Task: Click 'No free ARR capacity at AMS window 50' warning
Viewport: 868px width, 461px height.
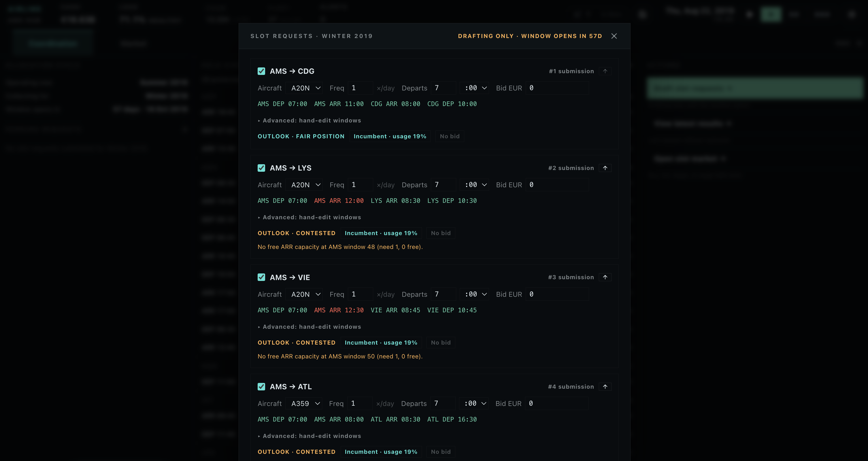Action: tap(340, 356)
